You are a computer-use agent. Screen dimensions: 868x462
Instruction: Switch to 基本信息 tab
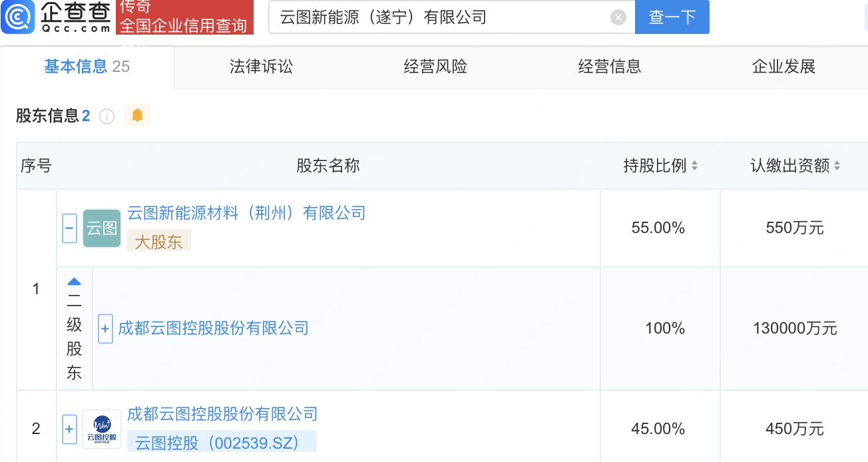pos(87,67)
